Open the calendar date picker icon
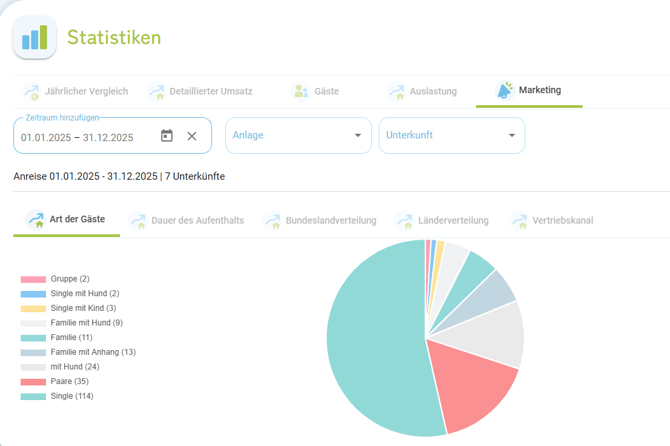 [x=167, y=136]
